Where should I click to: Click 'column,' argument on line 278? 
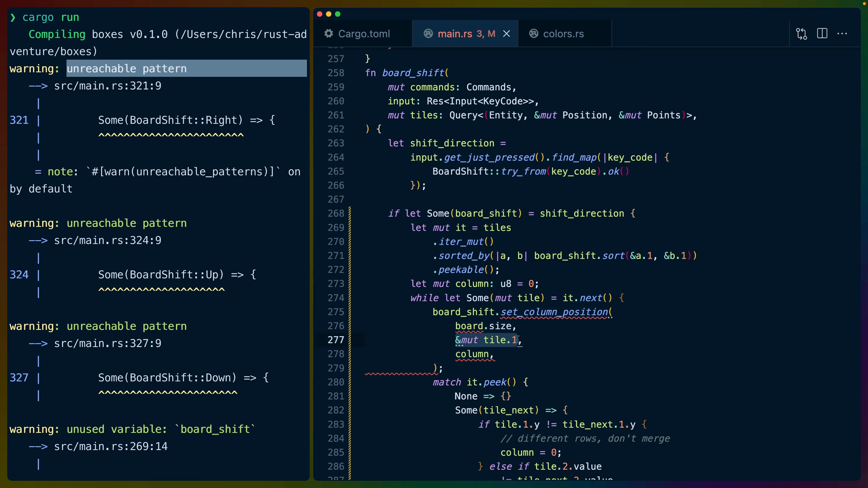pyautogui.click(x=475, y=354)
